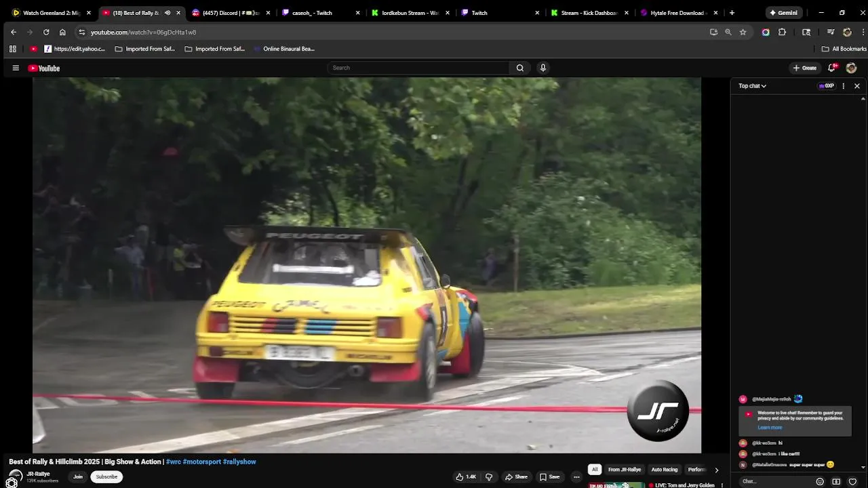
Task: Open video more actions ellipsis
Action: (576, 477)
